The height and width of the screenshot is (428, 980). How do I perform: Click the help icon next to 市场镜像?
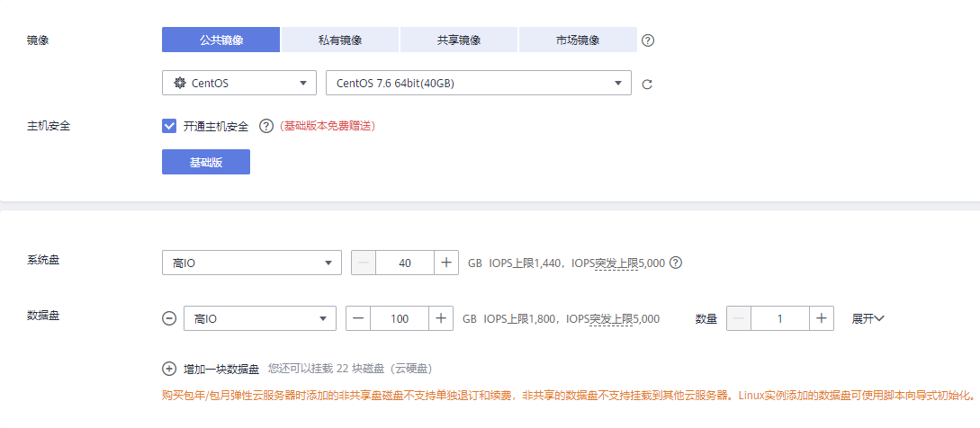648,40
